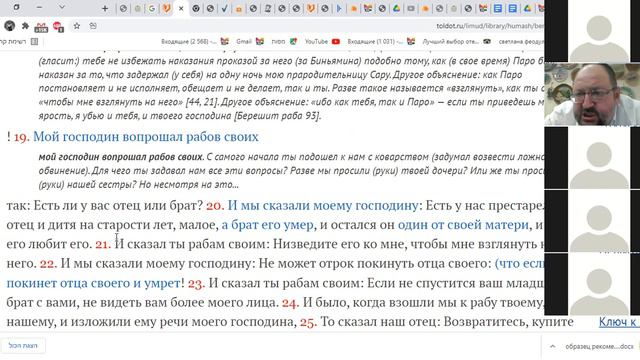Click verse number 25.
This screenshot has height=360, width=640.
tap(309, 322)
